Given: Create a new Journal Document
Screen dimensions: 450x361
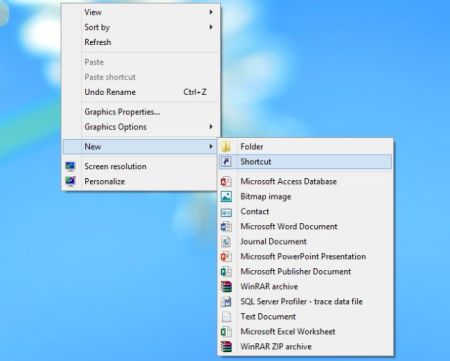Looking at the screenshot, I should click(x=305, y=242).
